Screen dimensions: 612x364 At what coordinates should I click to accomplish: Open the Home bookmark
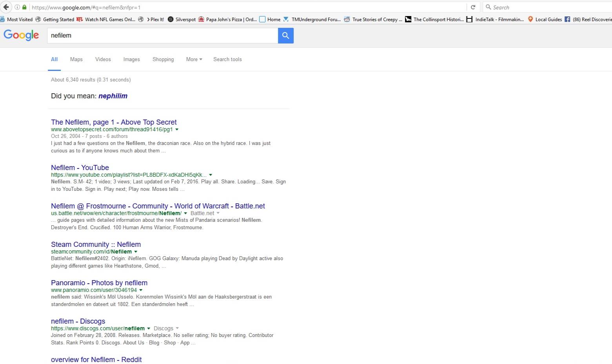(x=270, y=19)
